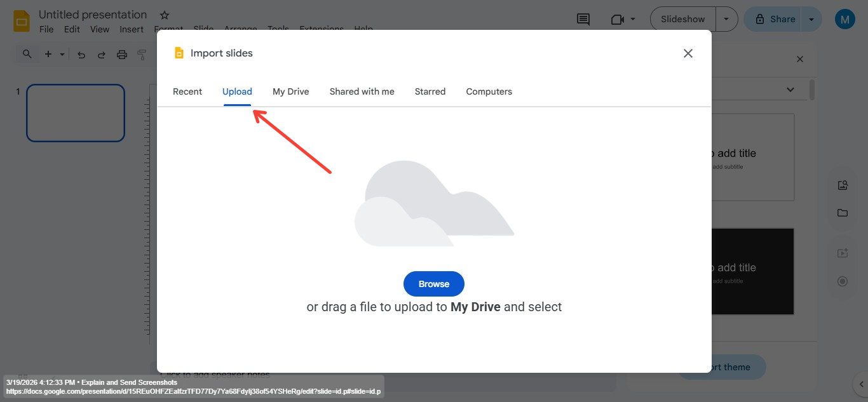Viewport: 868px width, 402px height.
Task: Open the Shared with me tab
Action: click(x=362, y=91)
